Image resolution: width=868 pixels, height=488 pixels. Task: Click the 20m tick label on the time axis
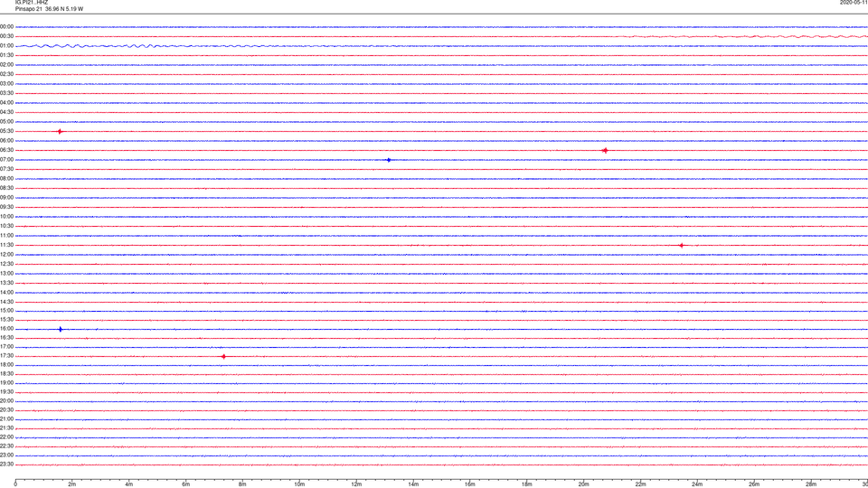(583, 484)
